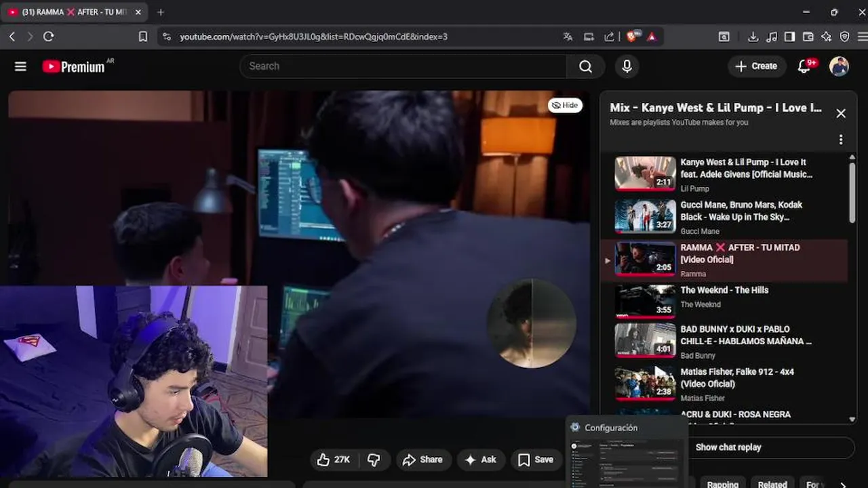Click the Ask button

pos(481,460)
